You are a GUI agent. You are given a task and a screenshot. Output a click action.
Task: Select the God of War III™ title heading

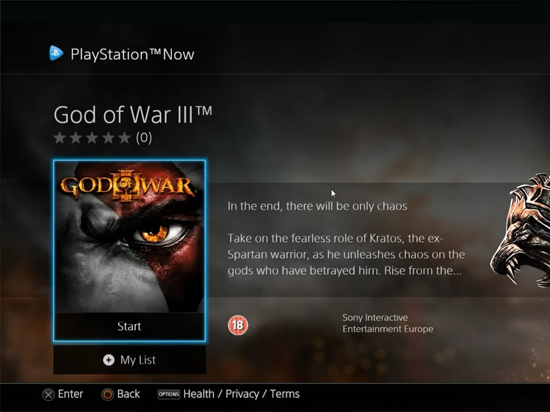[133, 115]
